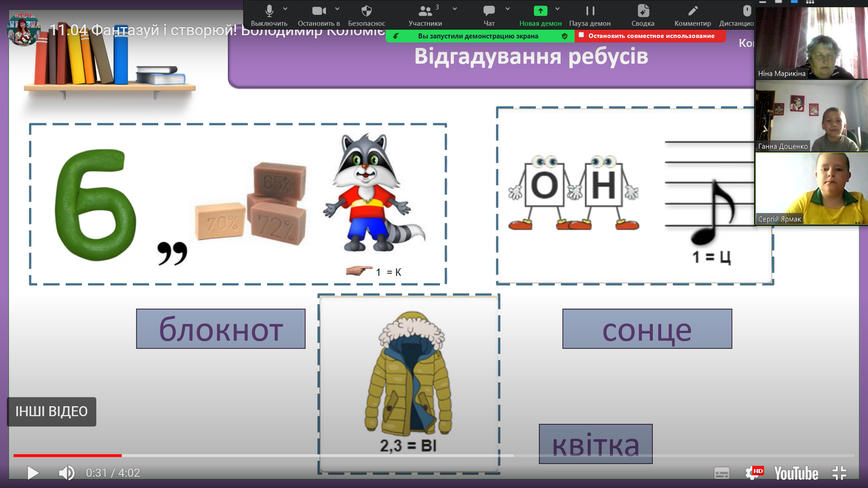868x488 pixels.
Task: Click the Вы запустили демонстрацию экрана banner
Action: (478, 36)
